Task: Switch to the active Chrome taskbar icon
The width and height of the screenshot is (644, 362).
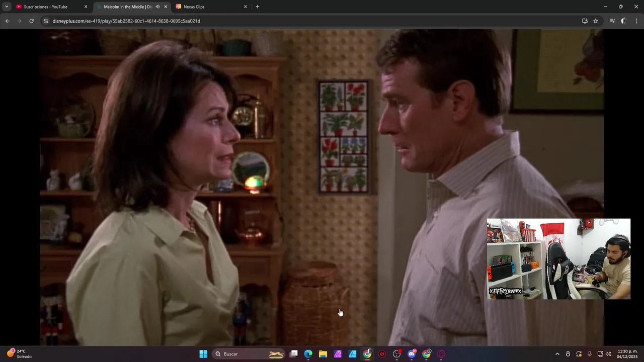Action: click(x=367, y=354)
